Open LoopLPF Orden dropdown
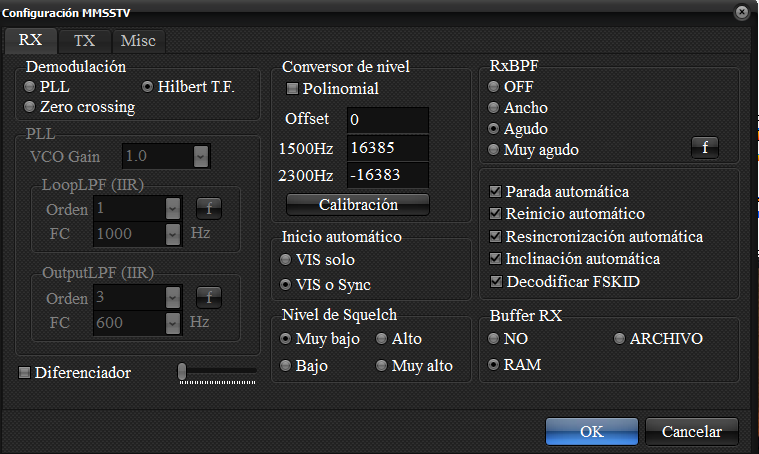Viewport: 759px width, 454px height. pos(173,209)
